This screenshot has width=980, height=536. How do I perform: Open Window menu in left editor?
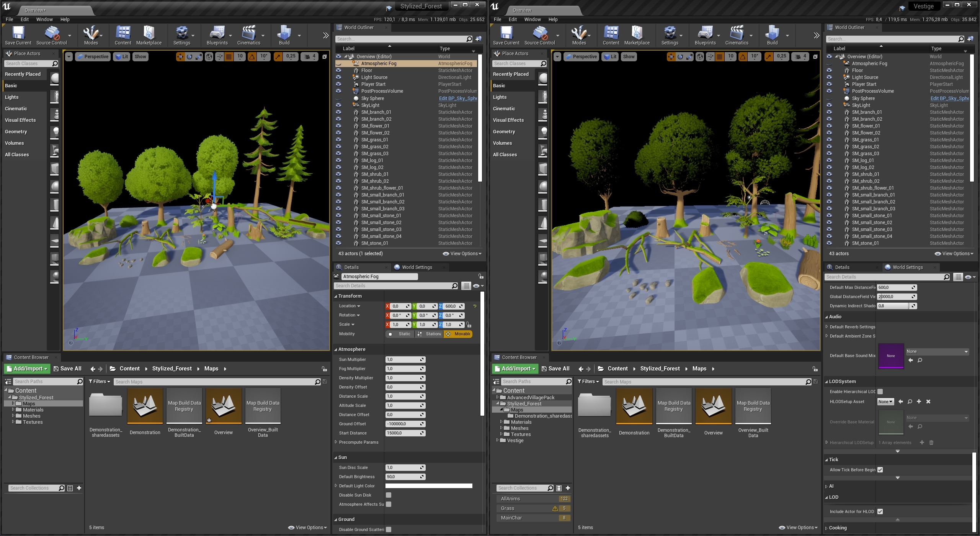click(x=44, y=19)
